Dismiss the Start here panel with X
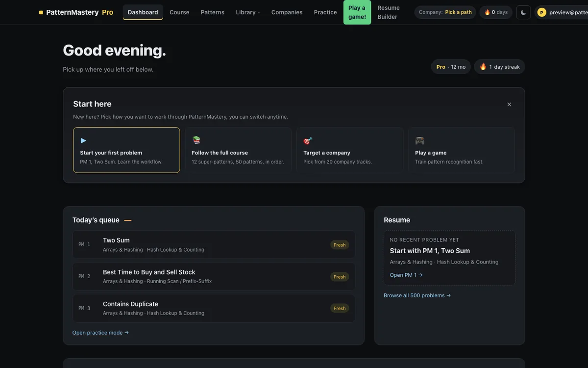The height and width of the screenshot is (368, 588). click(x=509, y=104)
